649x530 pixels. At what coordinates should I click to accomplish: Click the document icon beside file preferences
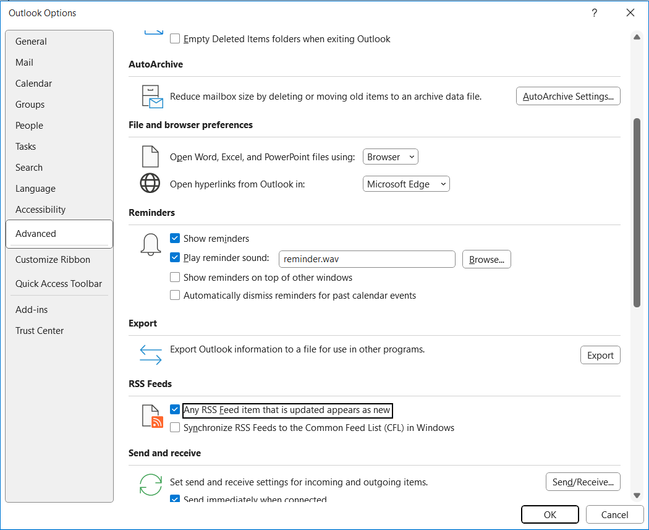(x=150, y=157)
